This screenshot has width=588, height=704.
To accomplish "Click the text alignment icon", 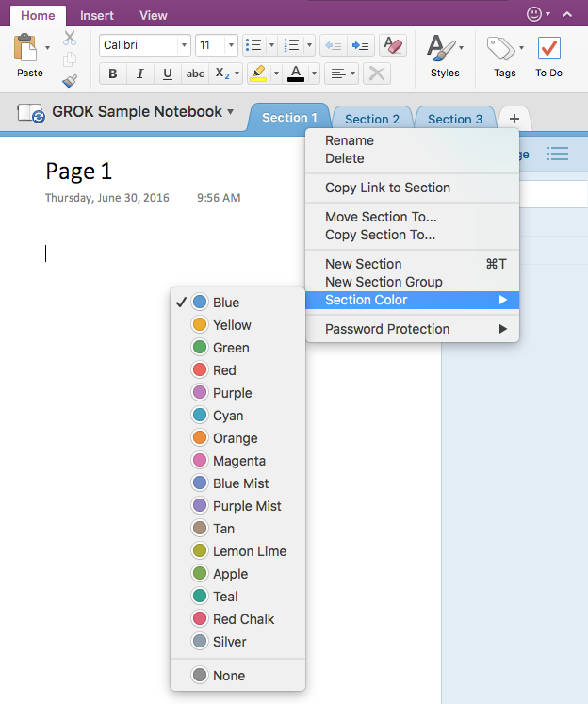I will pos(338,74).
